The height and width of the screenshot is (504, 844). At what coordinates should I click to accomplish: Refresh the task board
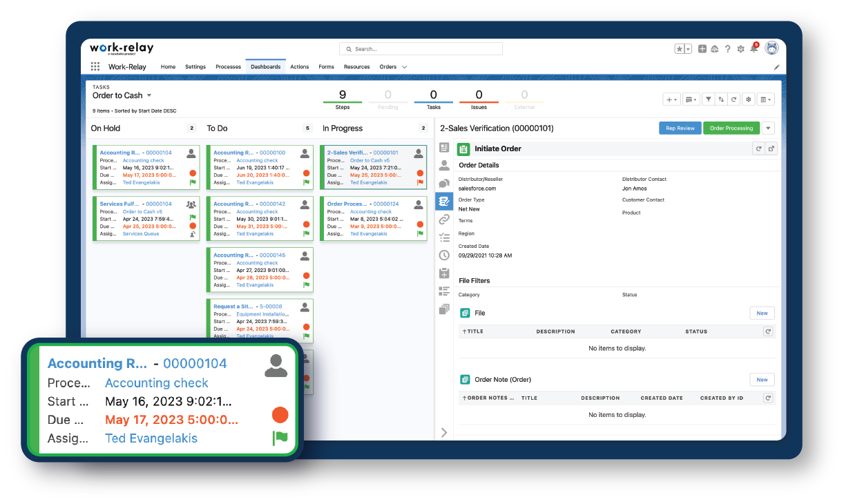click(x=733, y=99)
